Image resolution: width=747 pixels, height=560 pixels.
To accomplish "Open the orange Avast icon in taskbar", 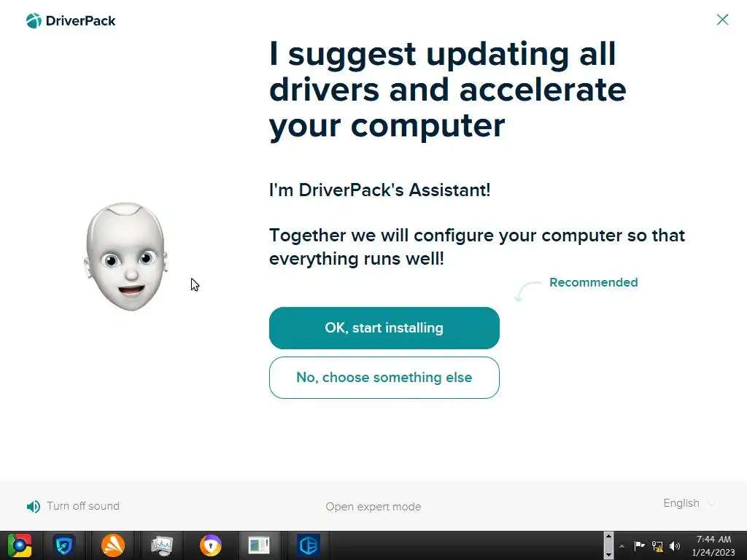I will click(x=113, y=545).
